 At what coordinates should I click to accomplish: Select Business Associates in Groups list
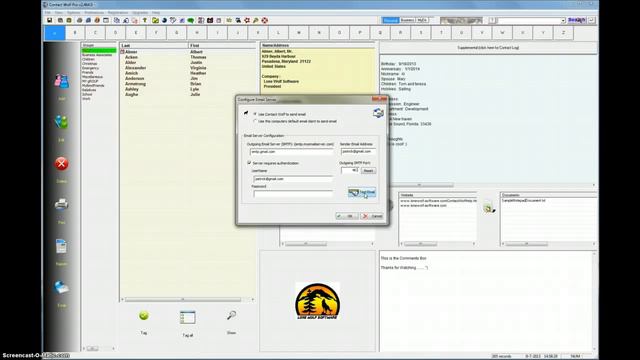click(97, 55)
